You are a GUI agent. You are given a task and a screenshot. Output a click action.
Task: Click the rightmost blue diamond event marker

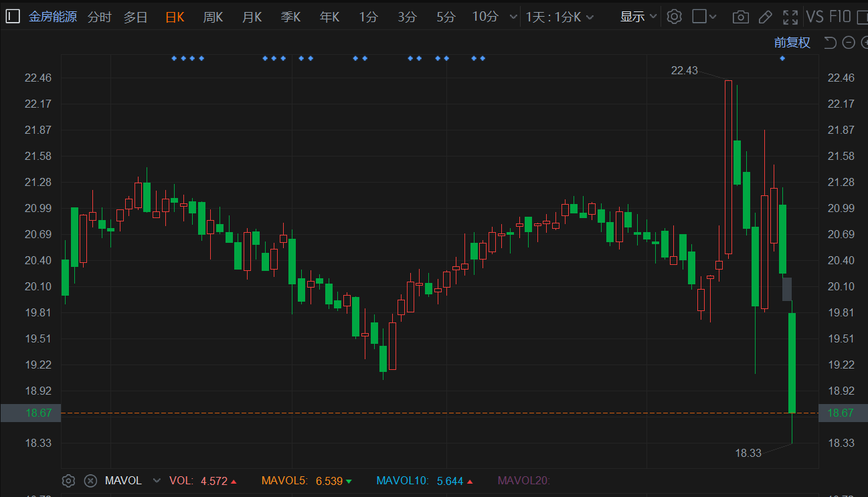pyautogui.click(x=782, y=58)
